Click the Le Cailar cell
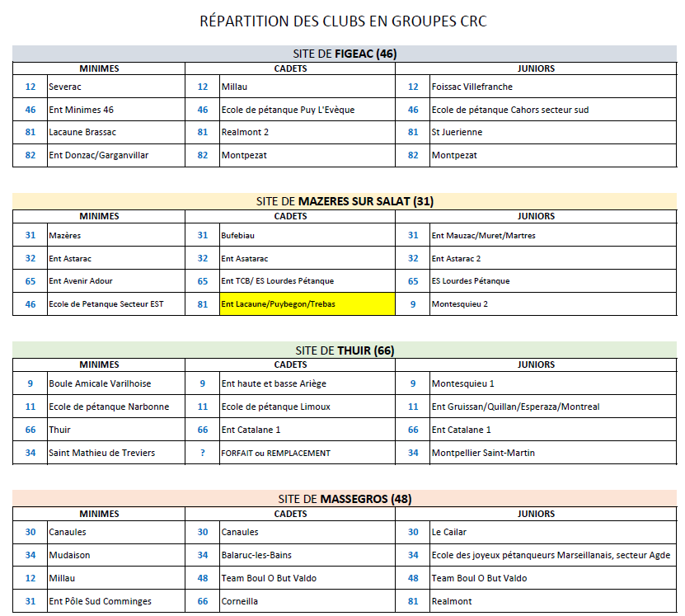This screenshot has width=685, height=616. [553, 532]
